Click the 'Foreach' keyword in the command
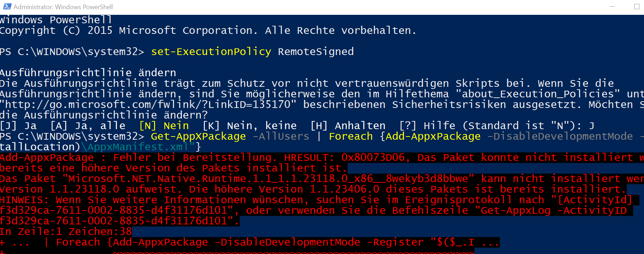Image resolution: width=644 pixels, height=254 pixels. coord(351,136)
